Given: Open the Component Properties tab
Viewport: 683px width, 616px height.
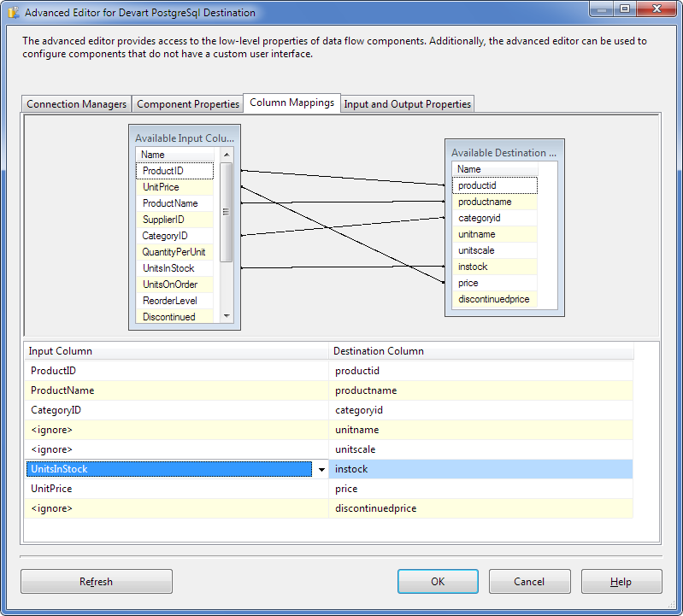Looking at the screenshot, I should [188, 104].
